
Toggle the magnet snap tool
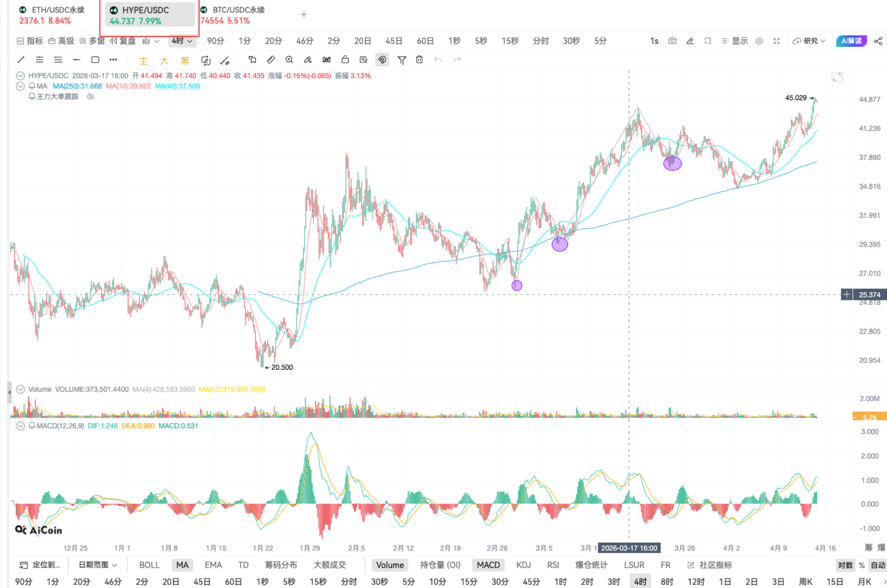(382, 60)
